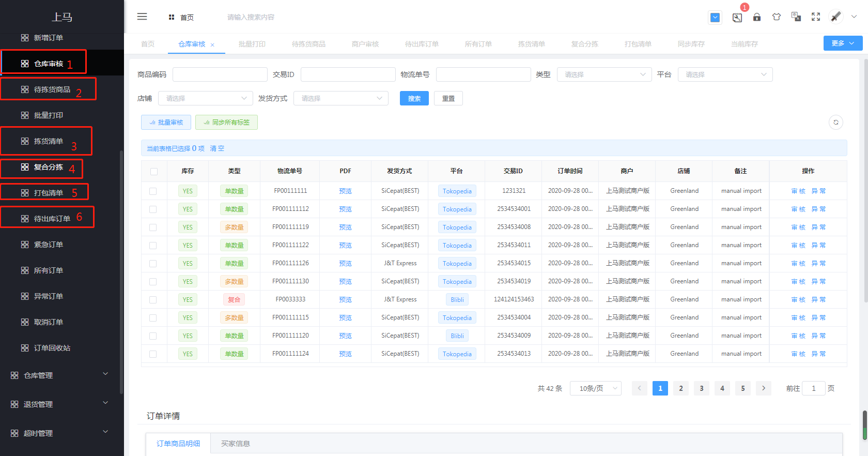This screenshot has width=868, height=456.
Task: Open 异常订单 in the sidebar
Action: [49, 296]
